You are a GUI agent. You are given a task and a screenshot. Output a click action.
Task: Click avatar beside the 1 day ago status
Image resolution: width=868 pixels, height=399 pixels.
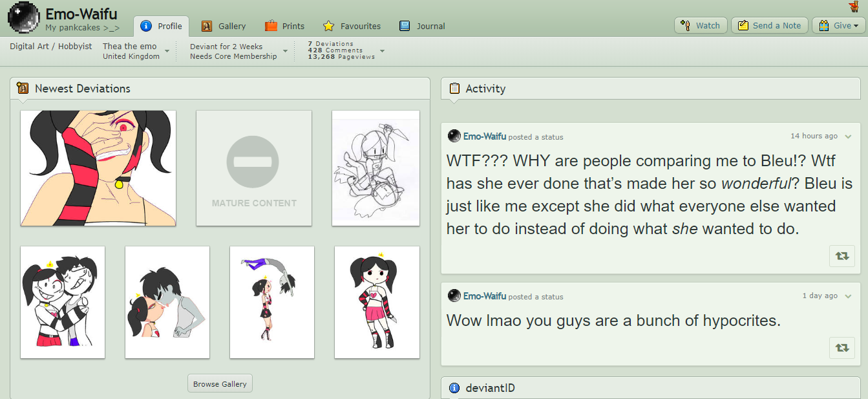pos(454,296)
